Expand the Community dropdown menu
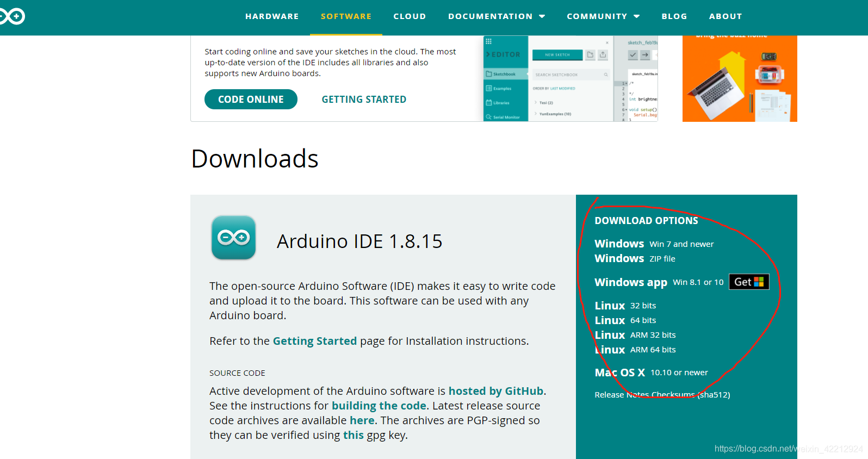Screen dimensions: 868x459 click(603, 16)
